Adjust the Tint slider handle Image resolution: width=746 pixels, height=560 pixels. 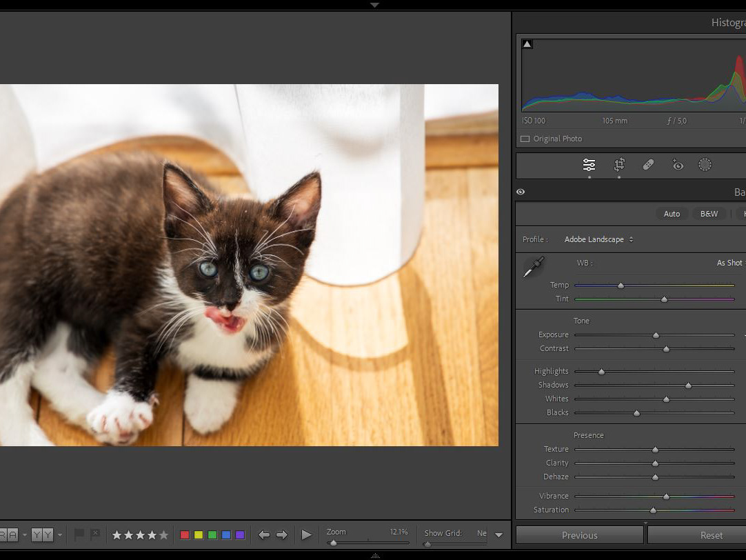click(x=664, y=299)
